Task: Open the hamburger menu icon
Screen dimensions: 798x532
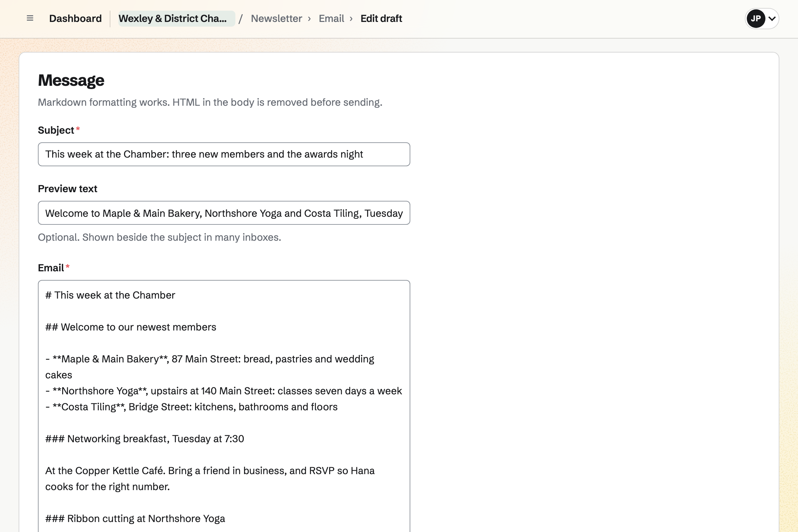Action: [x=30, y=18]
